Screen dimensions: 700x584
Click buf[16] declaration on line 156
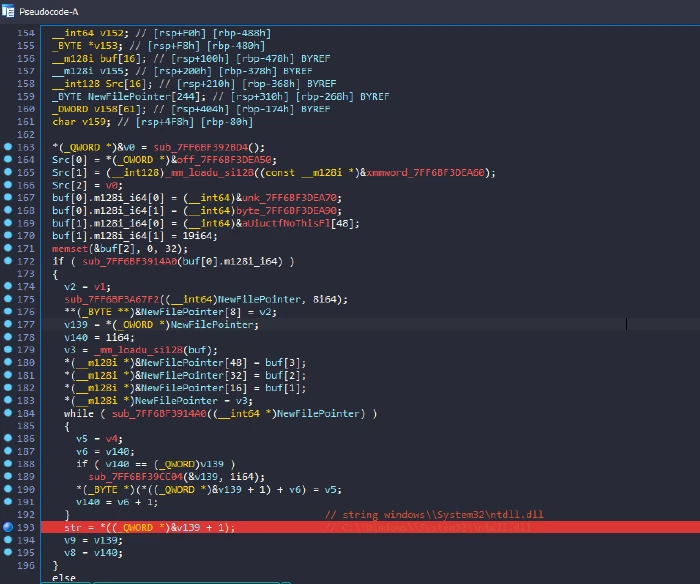coord(120,58)
